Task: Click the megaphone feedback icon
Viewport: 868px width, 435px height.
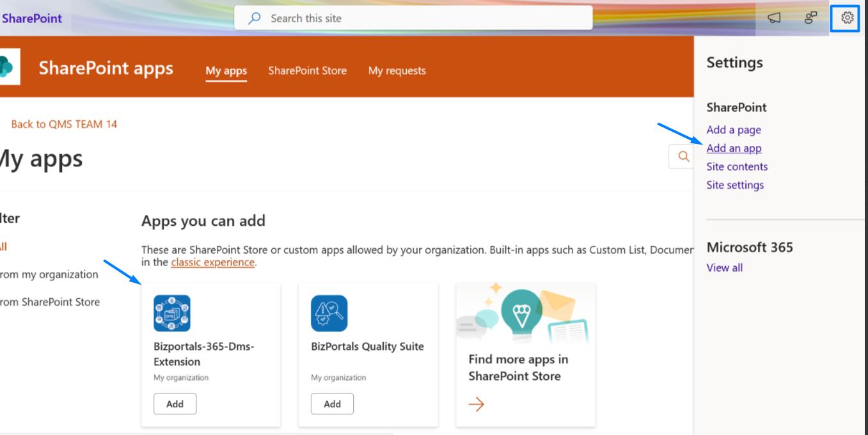Action: (774, 19)
